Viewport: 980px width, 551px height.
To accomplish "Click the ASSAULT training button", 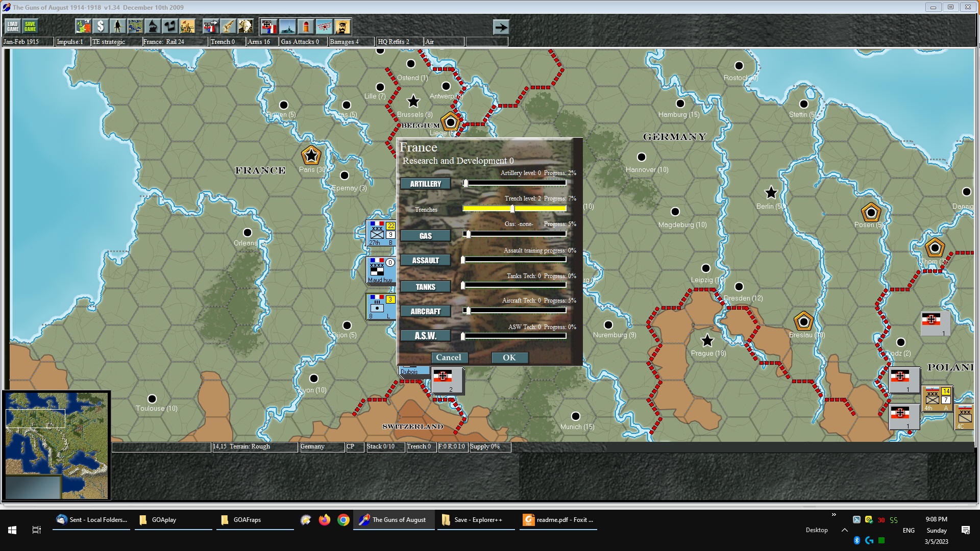I will 426,260.
